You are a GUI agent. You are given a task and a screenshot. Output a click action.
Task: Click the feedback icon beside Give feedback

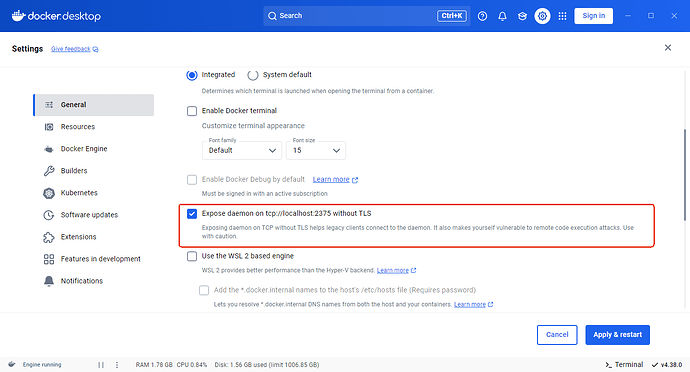pyautogui.click(x=95, y=49)
